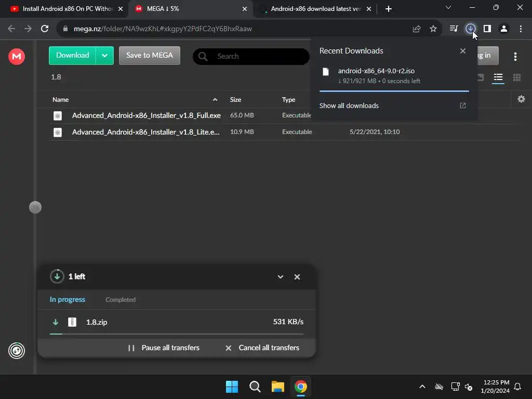Open a new browser tab

[389, 9]
